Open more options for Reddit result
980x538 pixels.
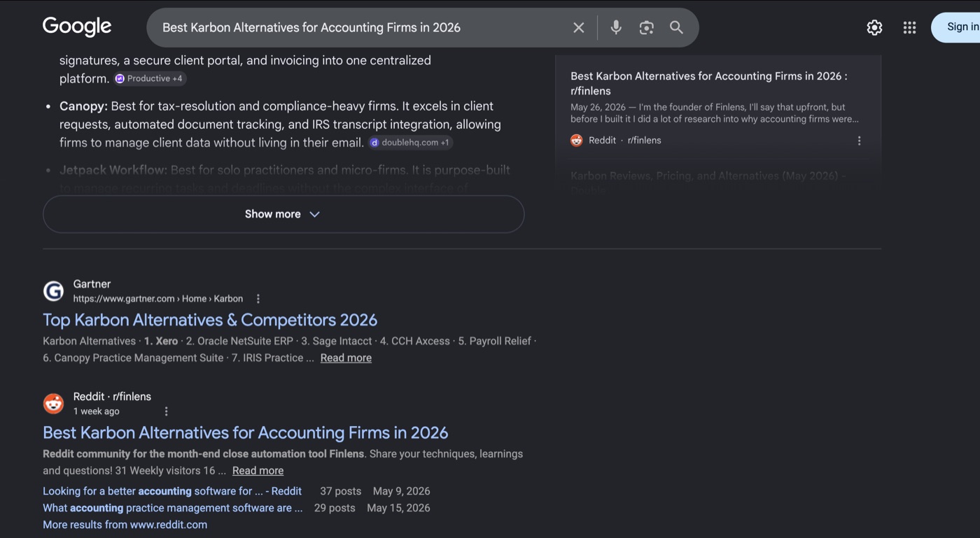click(166, 411)
